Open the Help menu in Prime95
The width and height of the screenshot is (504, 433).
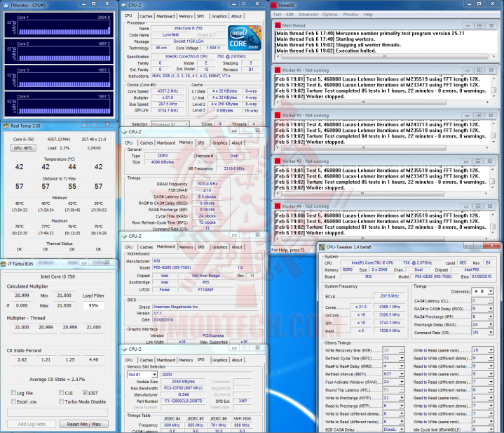coord(368,15)
